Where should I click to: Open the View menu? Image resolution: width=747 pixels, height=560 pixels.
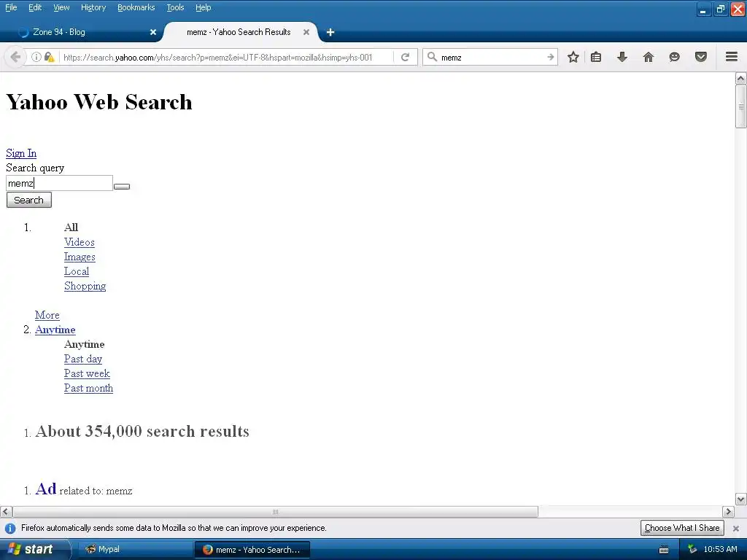[61, 7]
